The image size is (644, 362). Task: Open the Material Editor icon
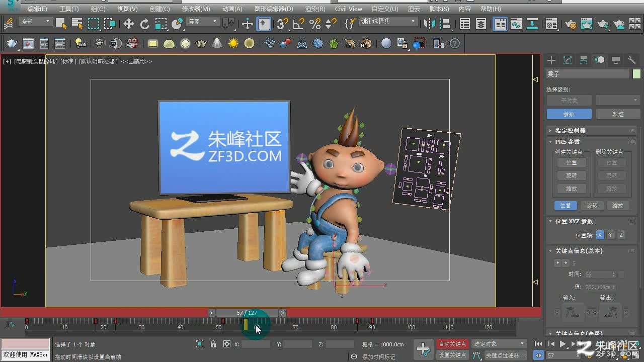[x=552, y=24]
